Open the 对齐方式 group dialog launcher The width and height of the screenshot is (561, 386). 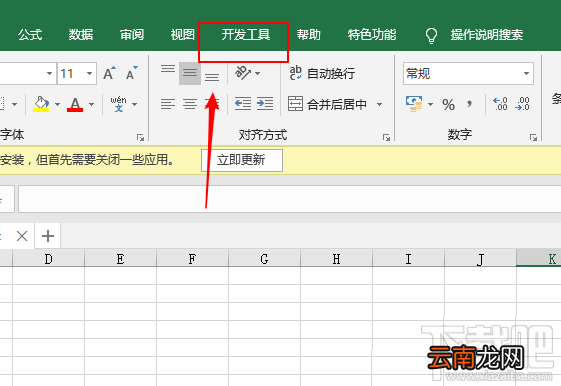pos(386,137)
